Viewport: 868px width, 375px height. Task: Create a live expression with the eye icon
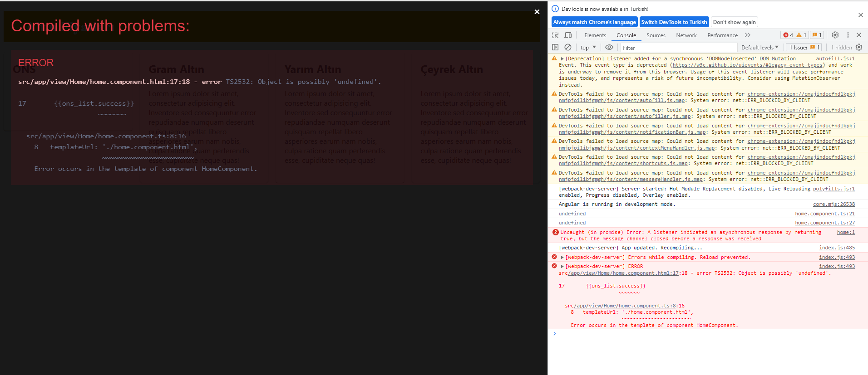point(609,47)
